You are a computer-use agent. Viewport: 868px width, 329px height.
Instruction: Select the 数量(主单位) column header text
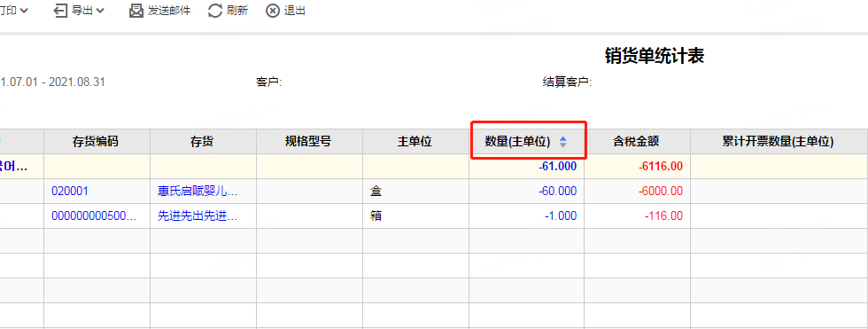coord(517,142)
